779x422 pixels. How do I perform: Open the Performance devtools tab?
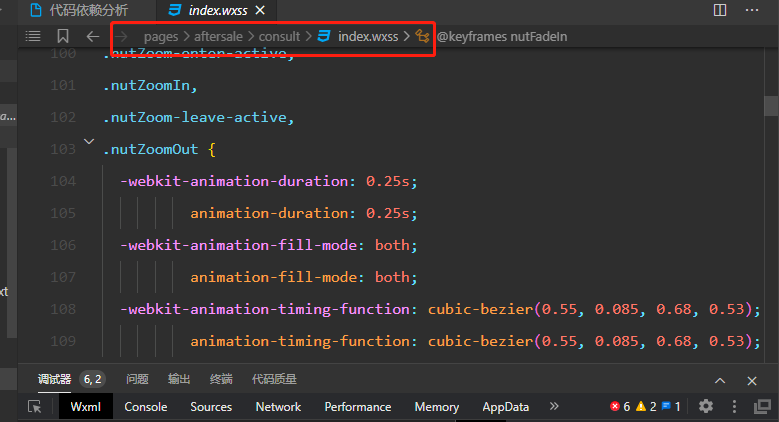(x=358, y=407)
